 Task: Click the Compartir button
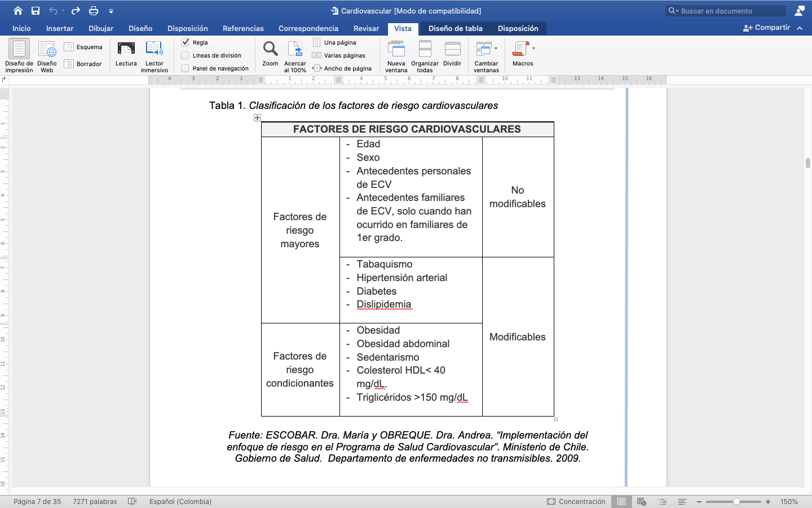[x=767, y=28]
